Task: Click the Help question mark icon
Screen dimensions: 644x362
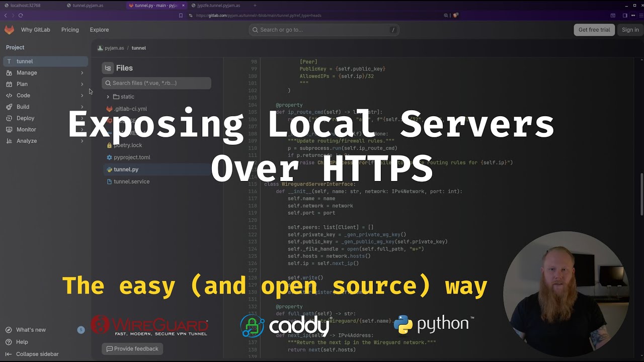Action: pyautogui.click(x=9, y=342)
